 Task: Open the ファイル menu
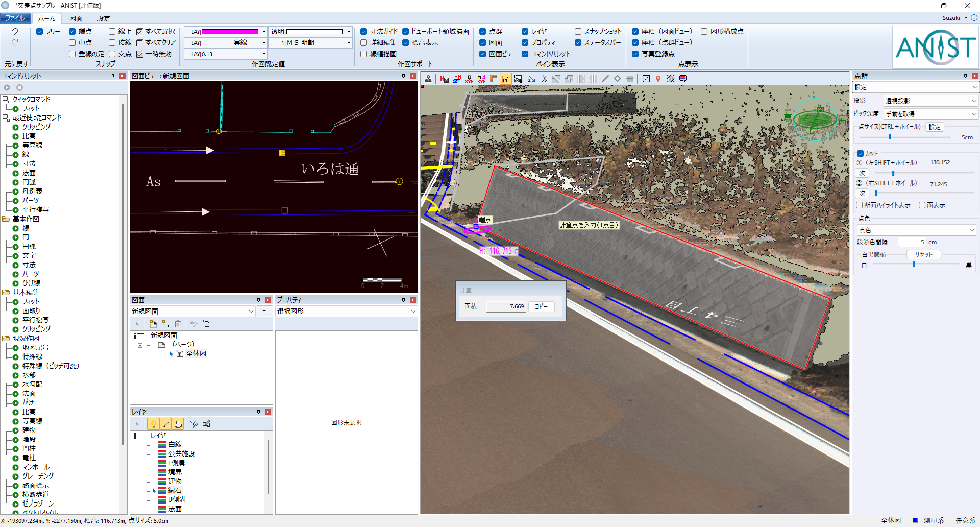[15, 18]
